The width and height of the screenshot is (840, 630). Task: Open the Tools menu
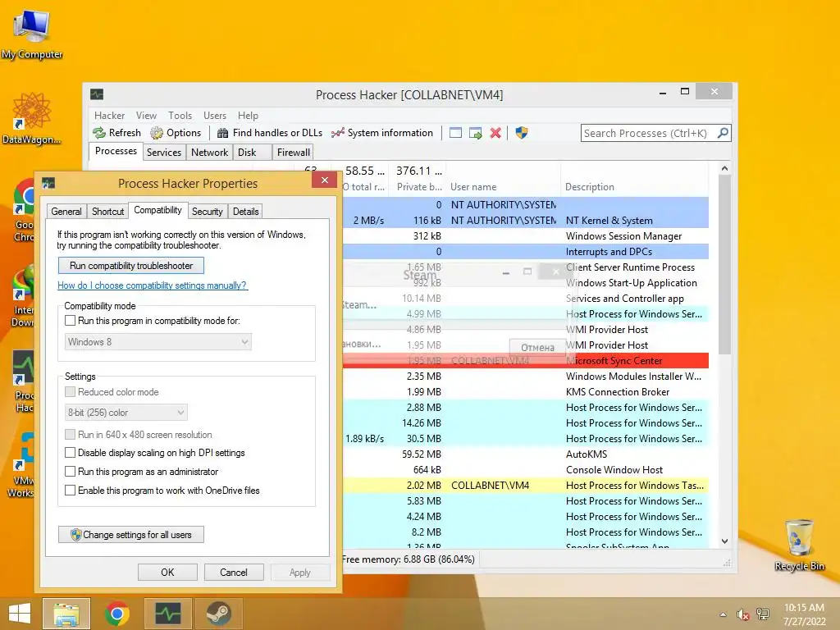point(180,116)
